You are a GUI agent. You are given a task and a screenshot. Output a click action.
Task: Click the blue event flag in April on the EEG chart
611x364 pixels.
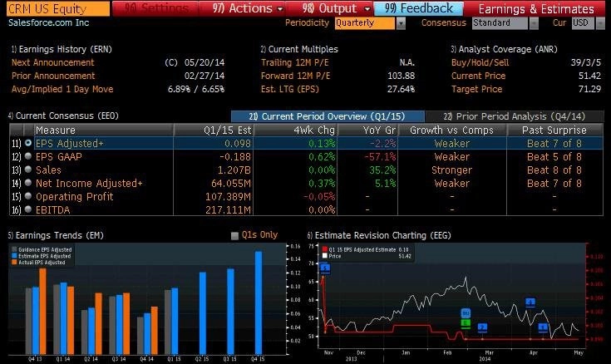pos(543,327)
